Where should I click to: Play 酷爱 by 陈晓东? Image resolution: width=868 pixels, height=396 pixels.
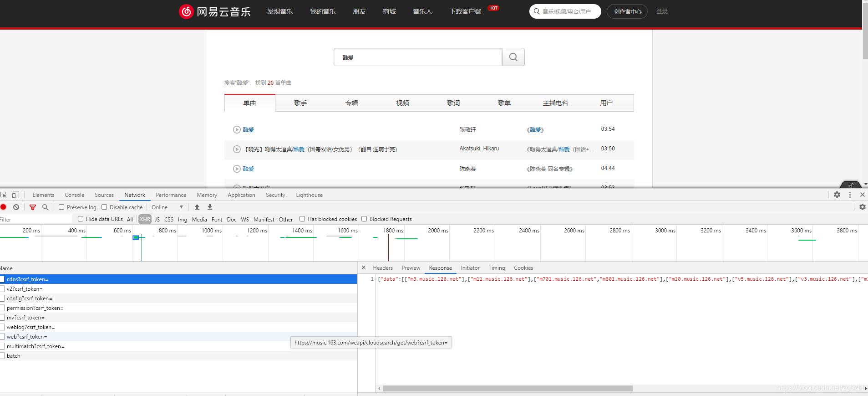pos(237,169)
